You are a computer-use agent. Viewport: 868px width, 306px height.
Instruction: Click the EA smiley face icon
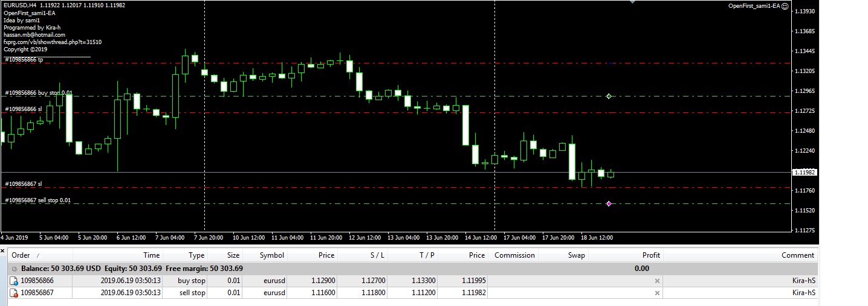pyautogui.click(x=785, y=6)
